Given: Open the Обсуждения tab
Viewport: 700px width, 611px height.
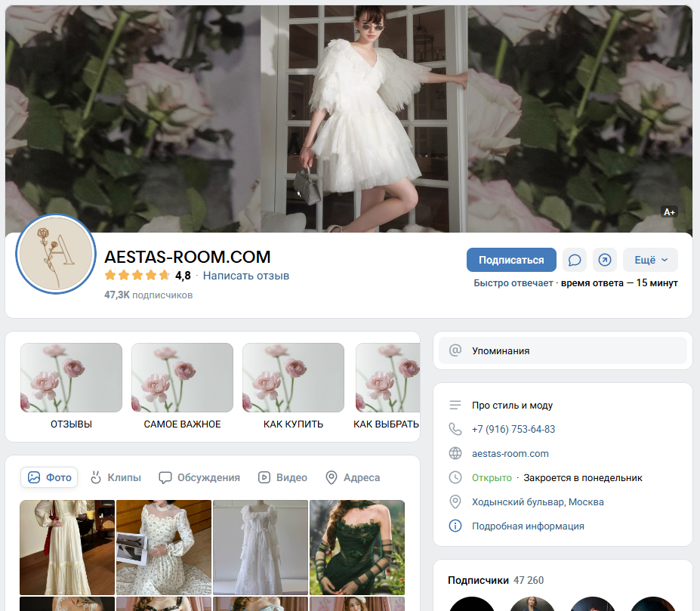Looking at the screenshot, I should click(199, 477).
